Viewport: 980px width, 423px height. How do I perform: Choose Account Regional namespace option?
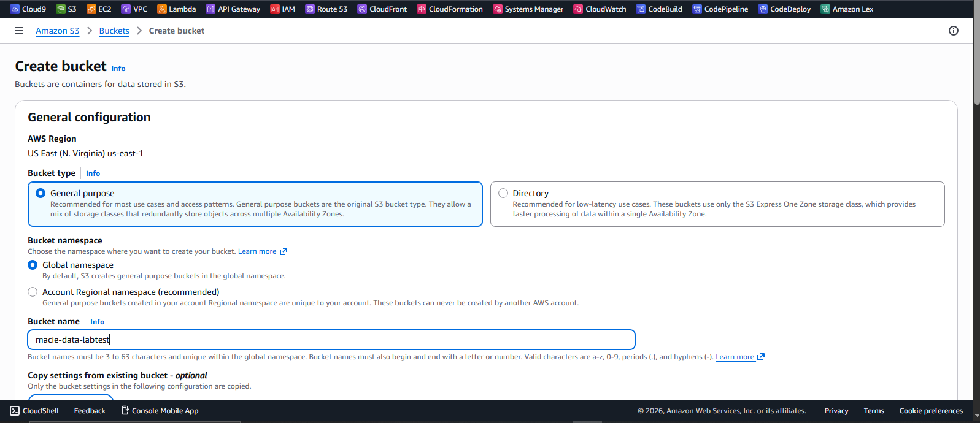pyautogui.click(x=33, y=292)
